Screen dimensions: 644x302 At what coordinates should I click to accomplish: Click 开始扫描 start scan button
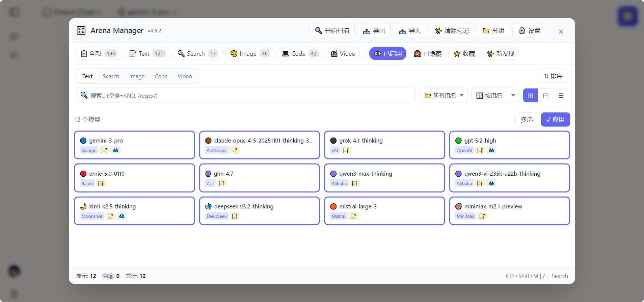pos(332,30)
